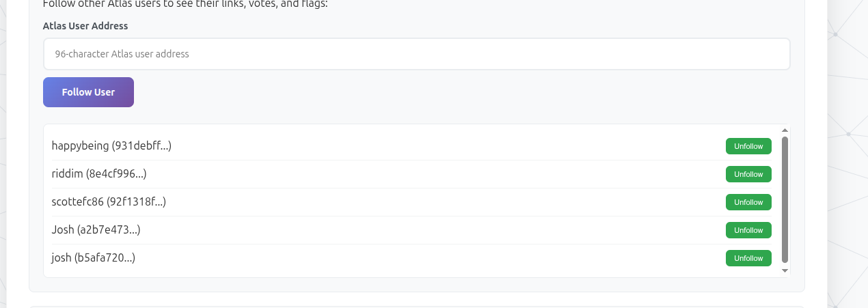Screen dimensions: 868x308
Task: Click the 'Follow other Atlas users' description text
Action: coord(185,3)
